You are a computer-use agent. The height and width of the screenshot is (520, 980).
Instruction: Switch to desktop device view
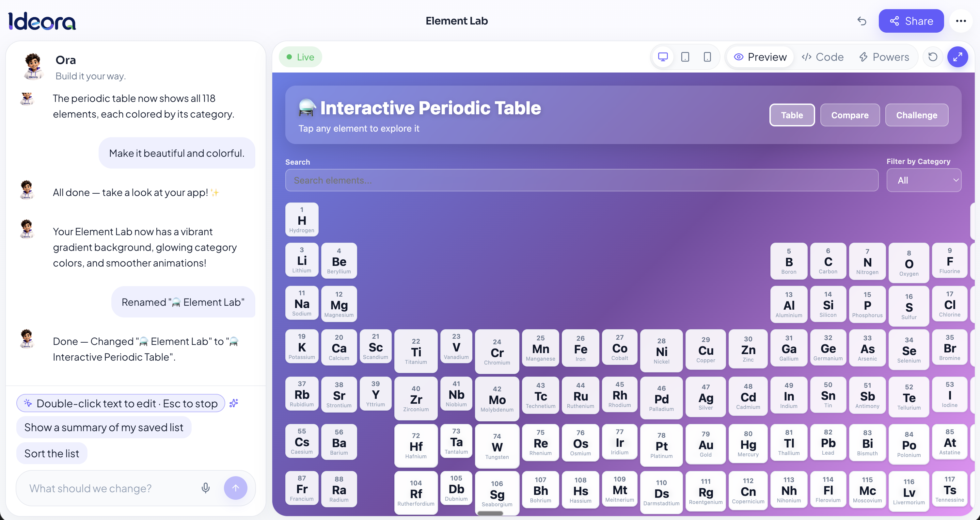(663, 57)
